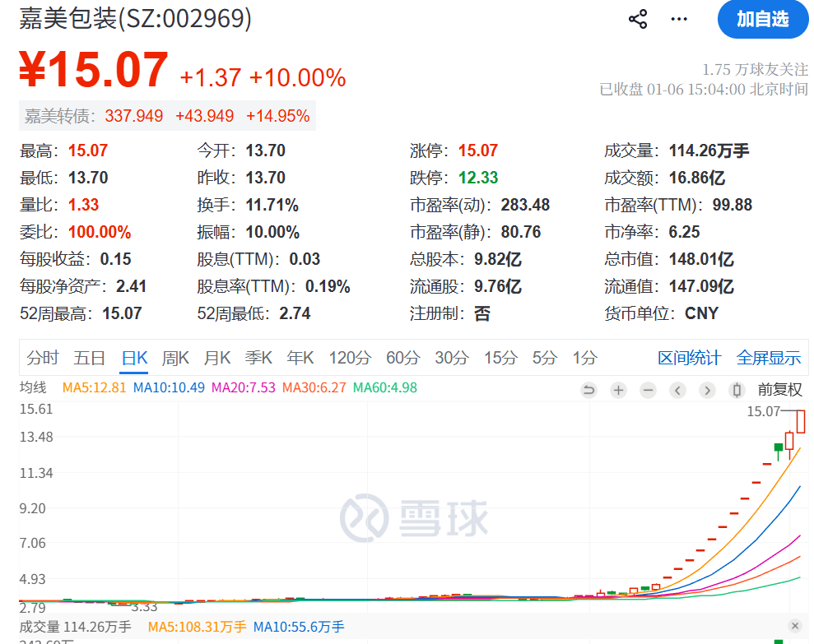Click the 加自选 add-to-watchlist button
814x644 pixels.
(763, 18)
